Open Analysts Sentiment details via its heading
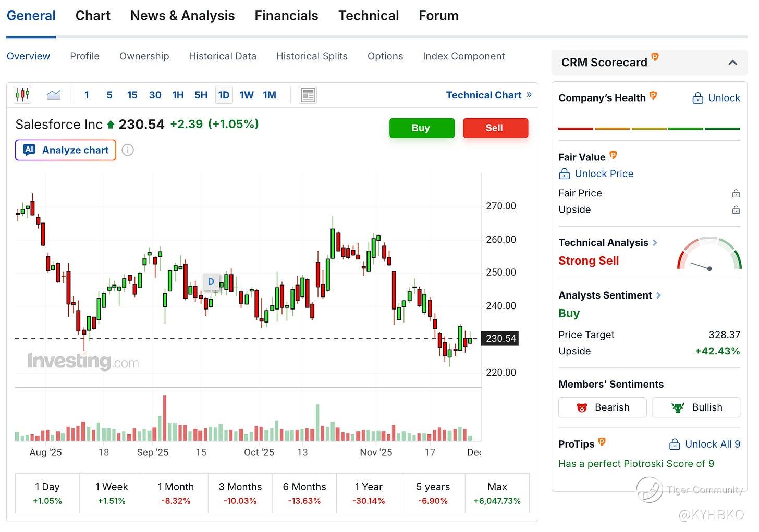 click(x=610, y=295)
